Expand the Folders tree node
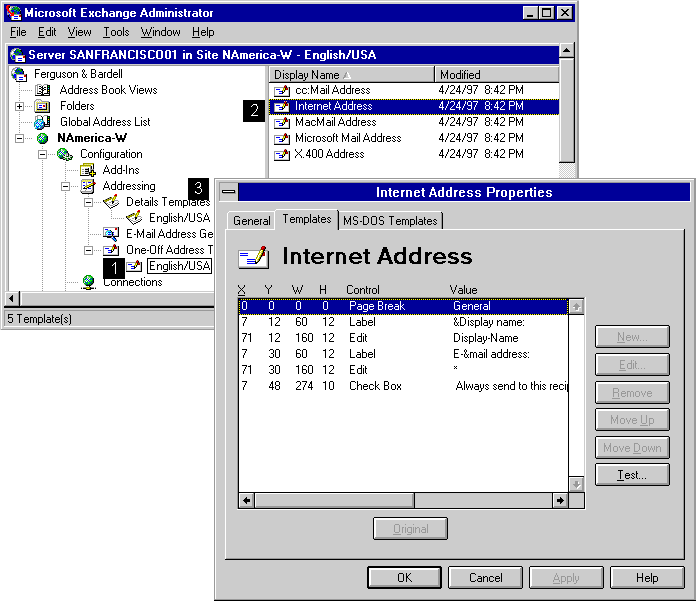696x601 pixels. pos(19,107)
